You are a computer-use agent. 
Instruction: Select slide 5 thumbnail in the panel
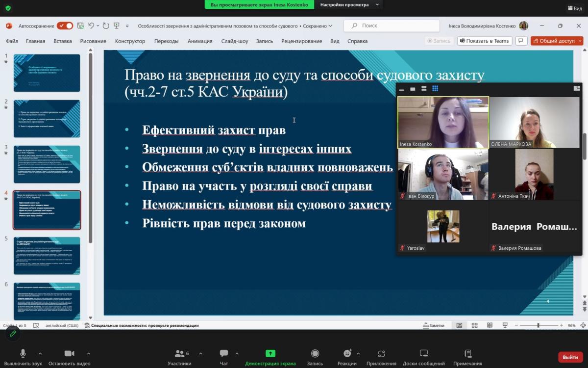[x=47, y=256]
